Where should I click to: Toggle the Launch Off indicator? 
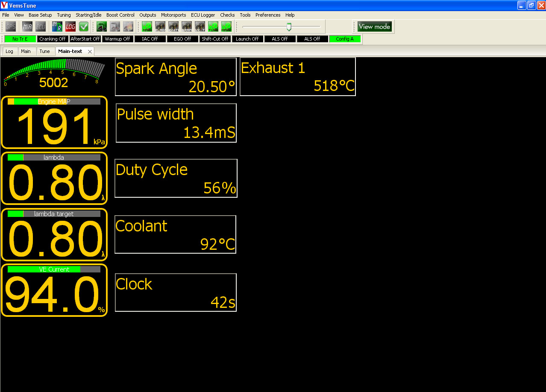[247, 39]
